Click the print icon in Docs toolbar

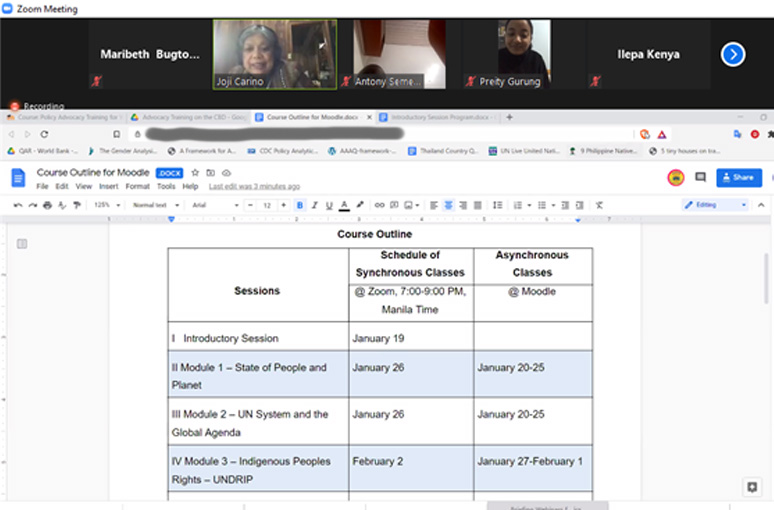point(47,205)
